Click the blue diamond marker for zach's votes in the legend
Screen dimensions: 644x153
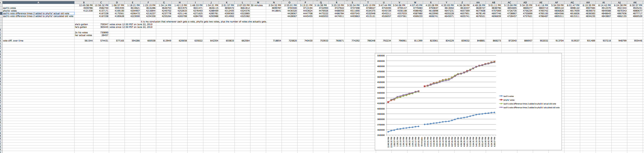click(501, 96)
